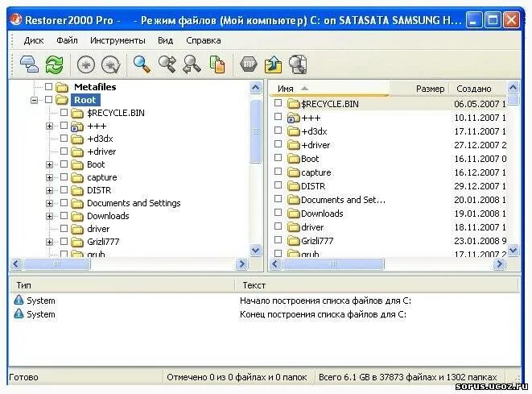The image size is (532, 394).
Task: Select Documents and Settings in tree
Action: 134,203
